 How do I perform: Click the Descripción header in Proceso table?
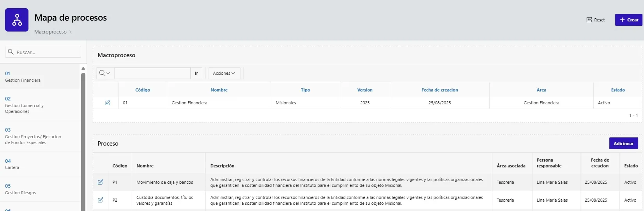coord(222,166)
